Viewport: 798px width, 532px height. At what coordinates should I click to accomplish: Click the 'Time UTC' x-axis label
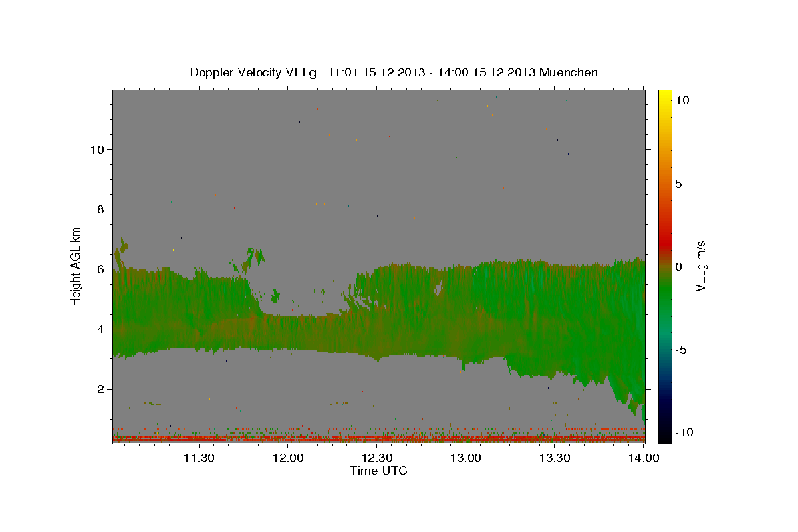[x=378, y=471]
